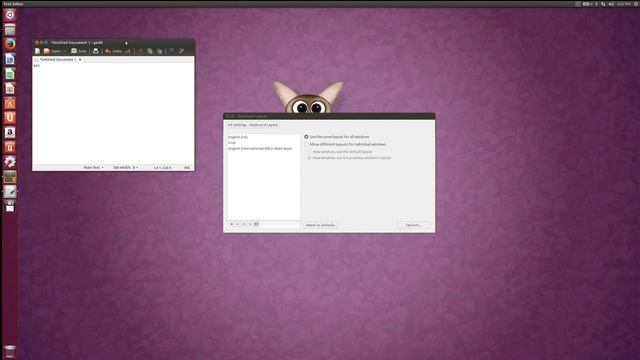
Task: Save the document using gedit's Save button
Action: (x=79, y=51)
